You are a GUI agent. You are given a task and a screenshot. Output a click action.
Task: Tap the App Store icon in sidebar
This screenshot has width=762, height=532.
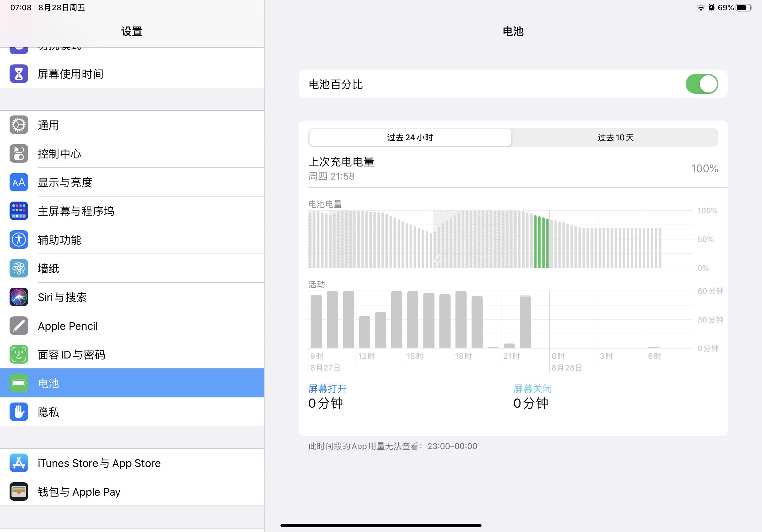coord(19,463)
